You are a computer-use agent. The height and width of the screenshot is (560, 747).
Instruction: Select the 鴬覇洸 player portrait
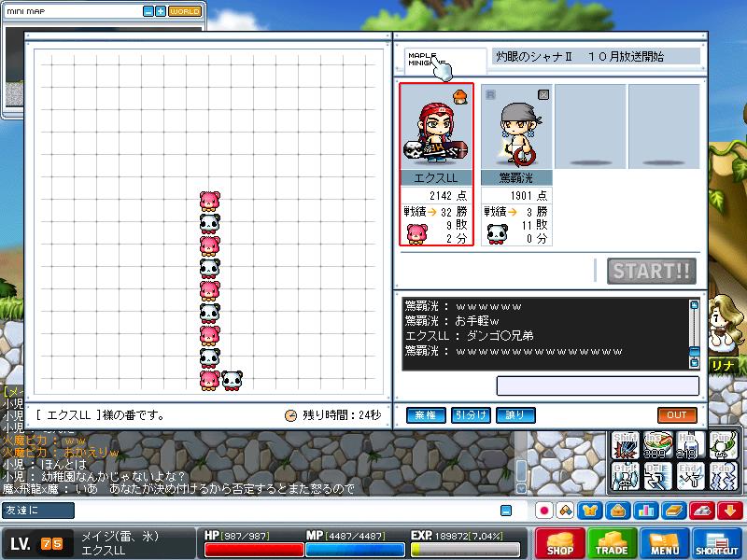[x=516, y=128]
